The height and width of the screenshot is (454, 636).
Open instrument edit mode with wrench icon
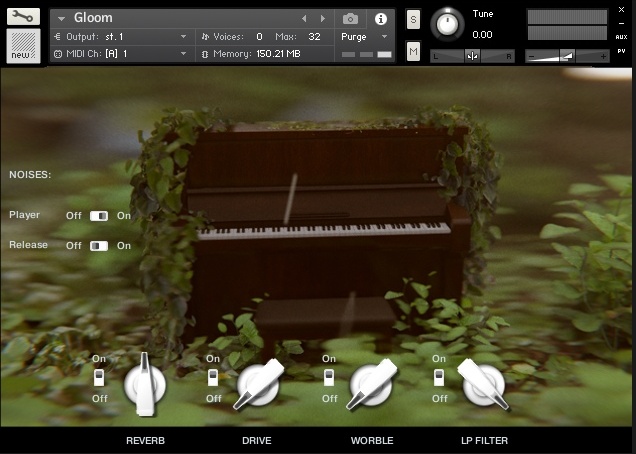[23, 16]
